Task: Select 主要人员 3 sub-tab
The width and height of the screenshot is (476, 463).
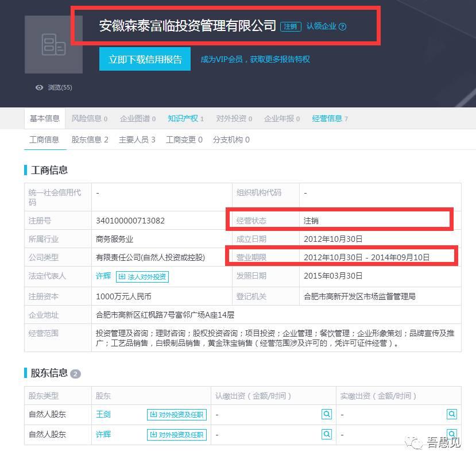Action: [x=137, y=140]
